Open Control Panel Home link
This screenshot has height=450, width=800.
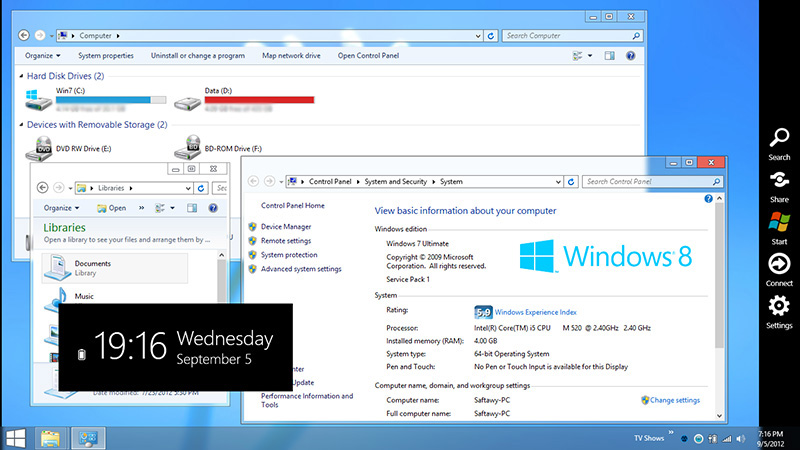292,206
